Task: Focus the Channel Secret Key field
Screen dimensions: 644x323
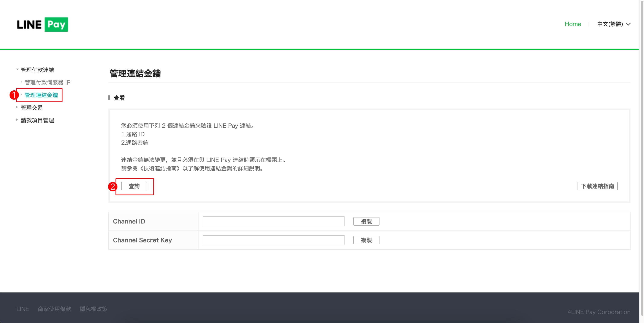Action: 273,240
